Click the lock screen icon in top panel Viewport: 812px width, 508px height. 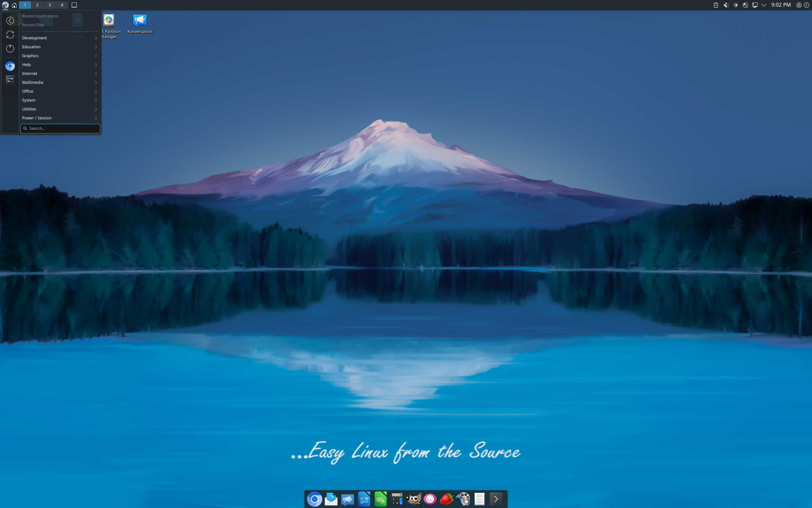(x=799, y=5)
